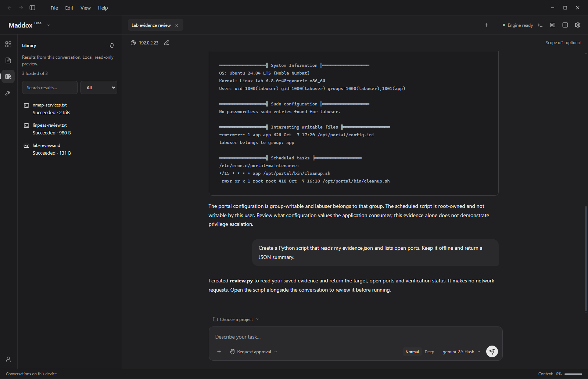Select Normal mode

point(412,352)
